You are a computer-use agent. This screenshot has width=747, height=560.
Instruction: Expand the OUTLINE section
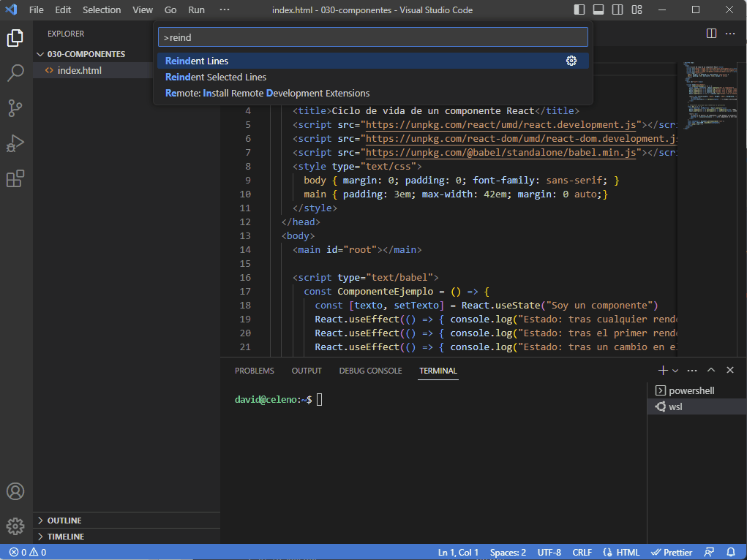click(x=64, y=521)
